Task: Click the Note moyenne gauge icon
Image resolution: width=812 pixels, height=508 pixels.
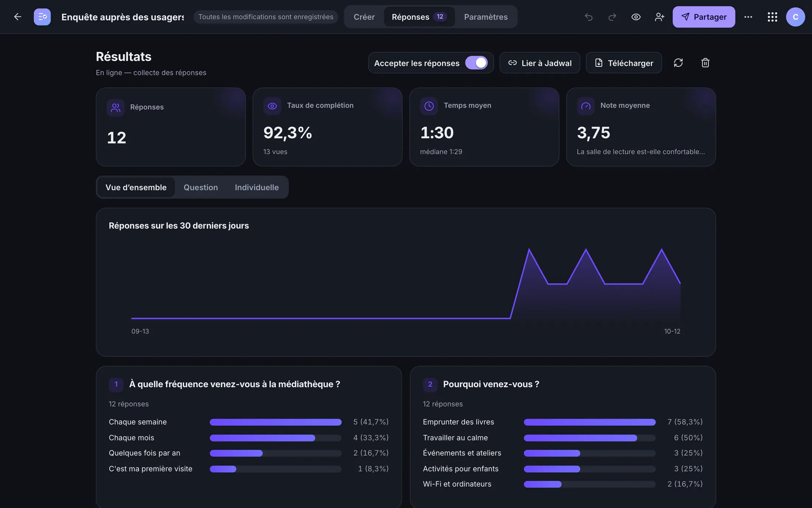Action: [x=586, y=106]
